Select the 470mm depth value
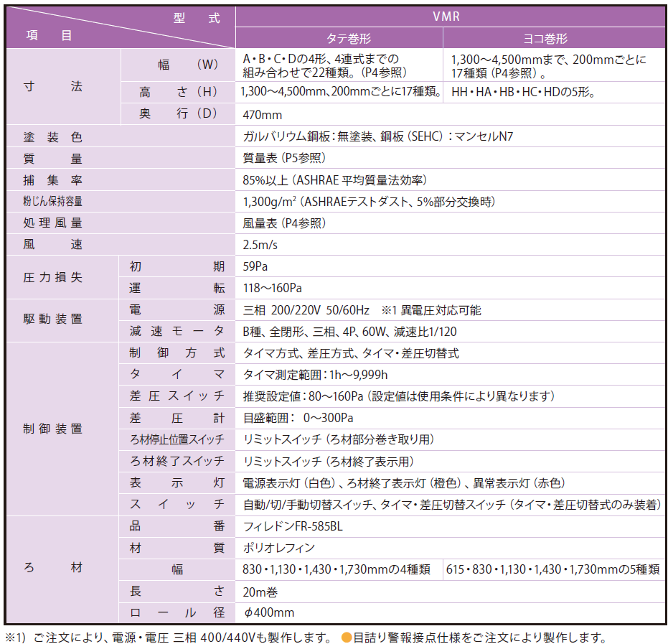This screenshot has width=668, height=644. click(x=263, y=115)
